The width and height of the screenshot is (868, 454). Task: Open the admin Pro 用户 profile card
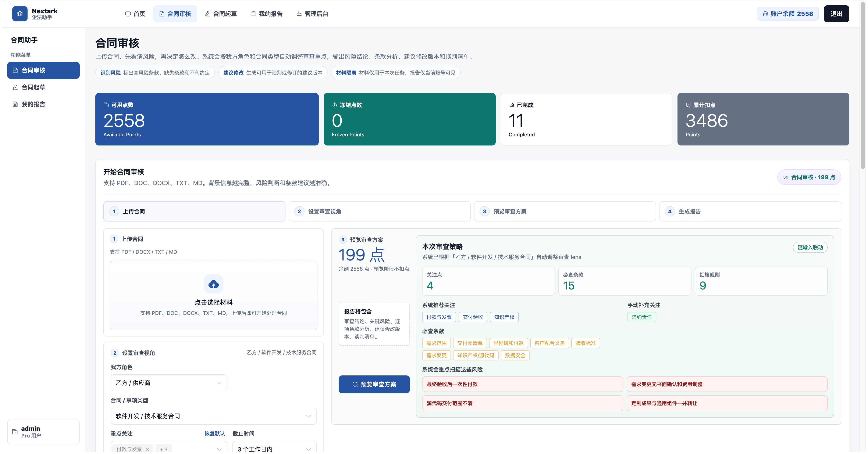43,432
